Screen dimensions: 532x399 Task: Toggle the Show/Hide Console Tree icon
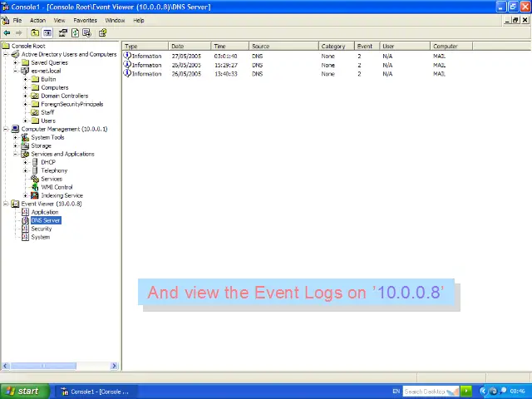point(47,33)
